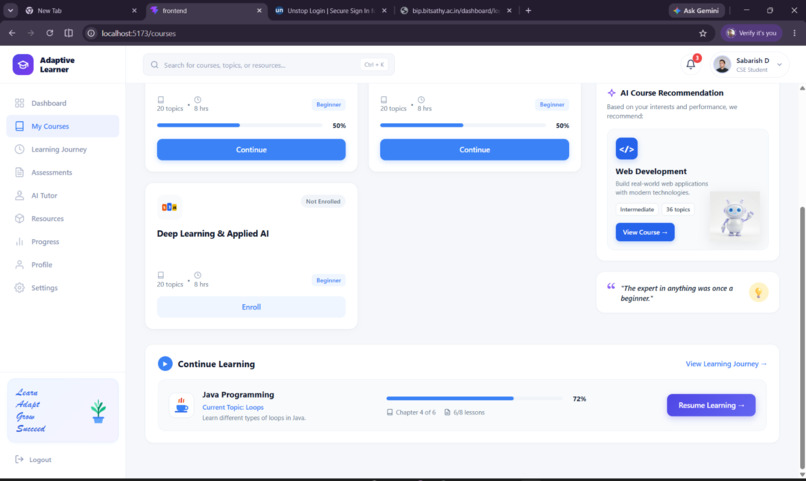Click the Learning Journey clock icon
Screen dimensions: 806x481
point(20,149)
